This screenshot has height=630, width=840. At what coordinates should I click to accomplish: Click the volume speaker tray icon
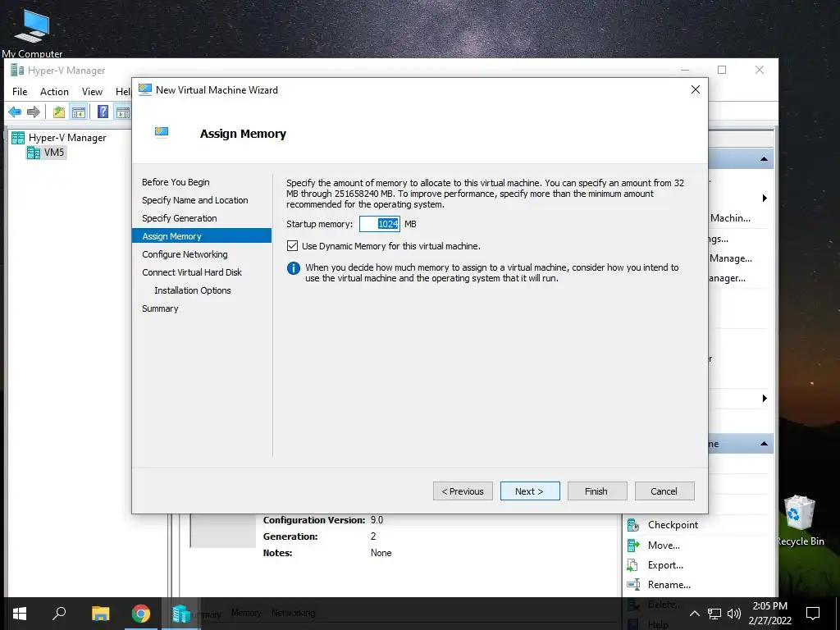click(x=734, y=614)
